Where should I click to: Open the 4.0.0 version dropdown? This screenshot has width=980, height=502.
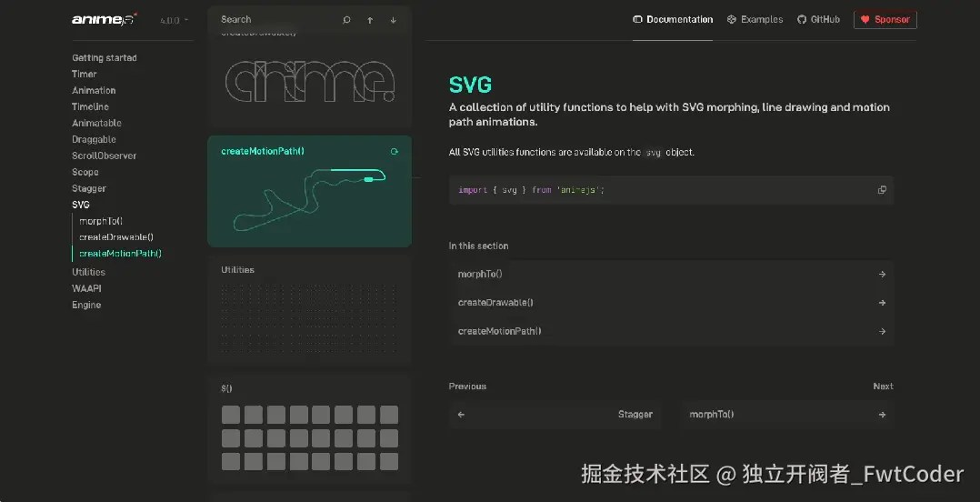[x=174, y=20]
